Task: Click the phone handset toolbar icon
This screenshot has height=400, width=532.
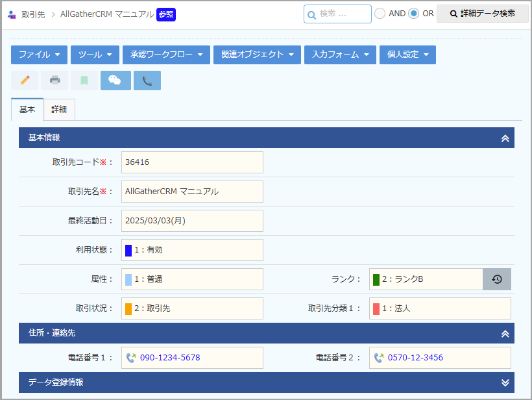Action: tap(147, 81)
